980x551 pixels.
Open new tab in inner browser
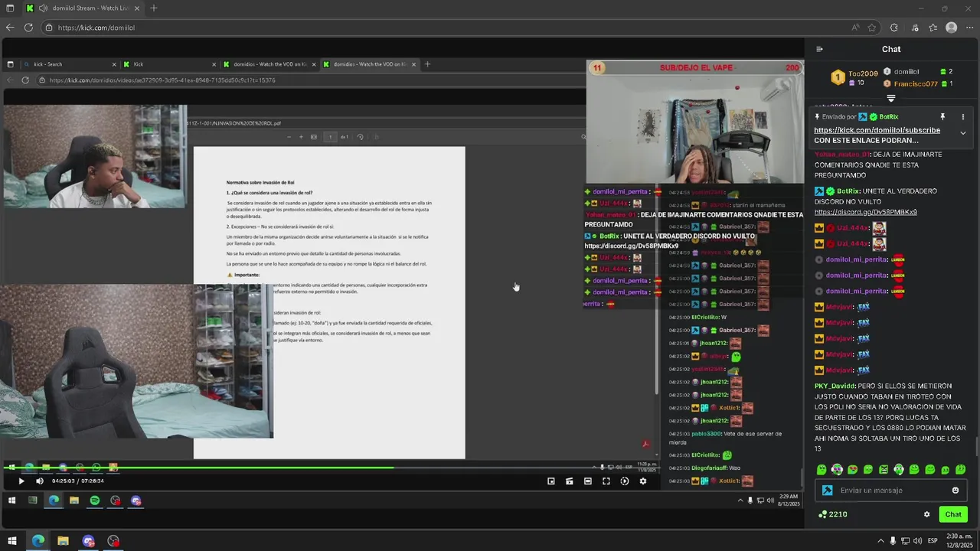click(428, 64)
